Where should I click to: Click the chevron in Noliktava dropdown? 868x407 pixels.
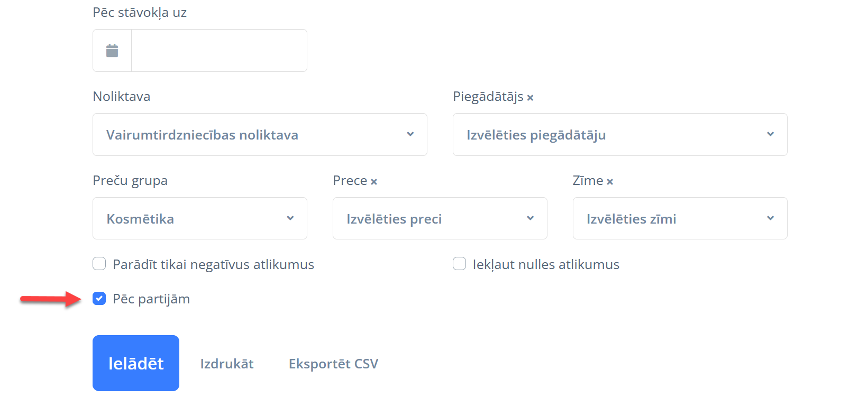click(410, 134)
